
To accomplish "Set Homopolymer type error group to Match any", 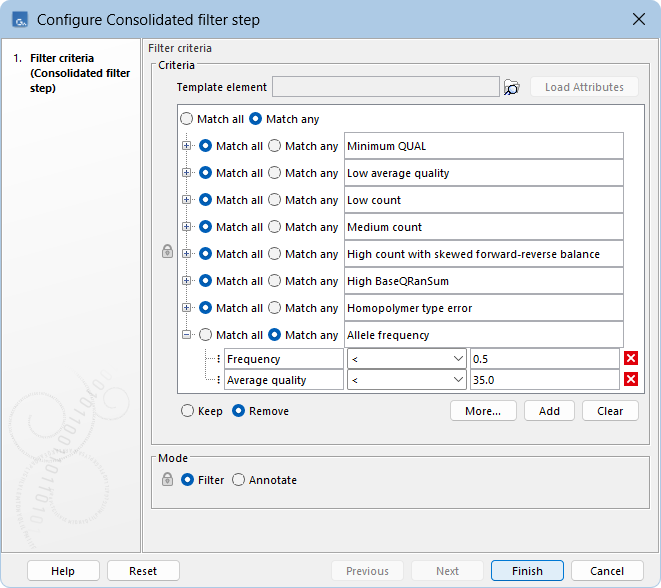I will 274,308.
